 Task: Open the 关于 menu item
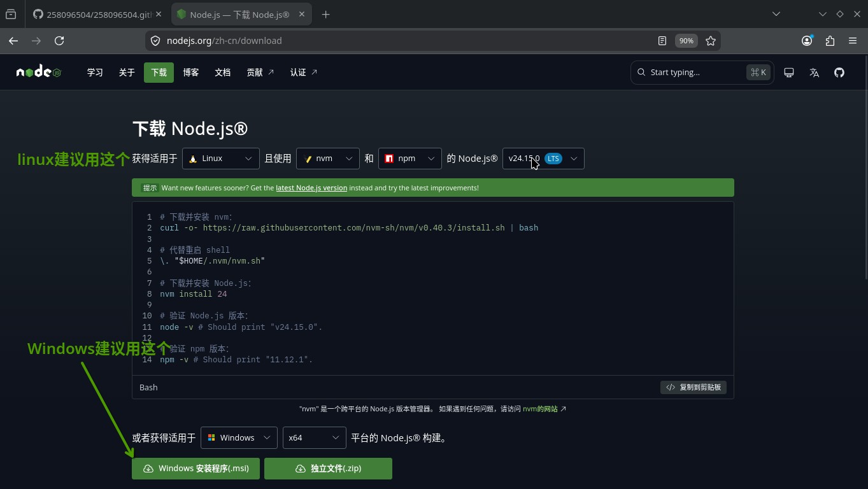[x=127, y=73]
